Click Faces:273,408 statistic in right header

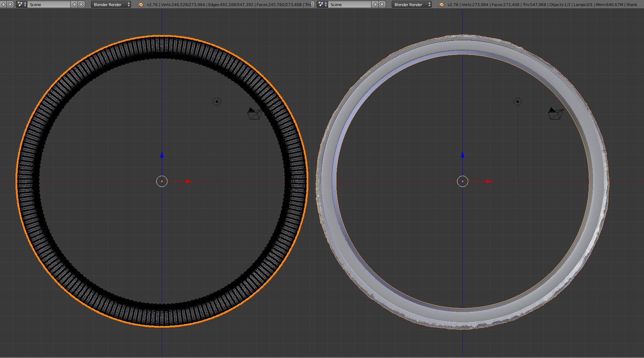(505, 5)
